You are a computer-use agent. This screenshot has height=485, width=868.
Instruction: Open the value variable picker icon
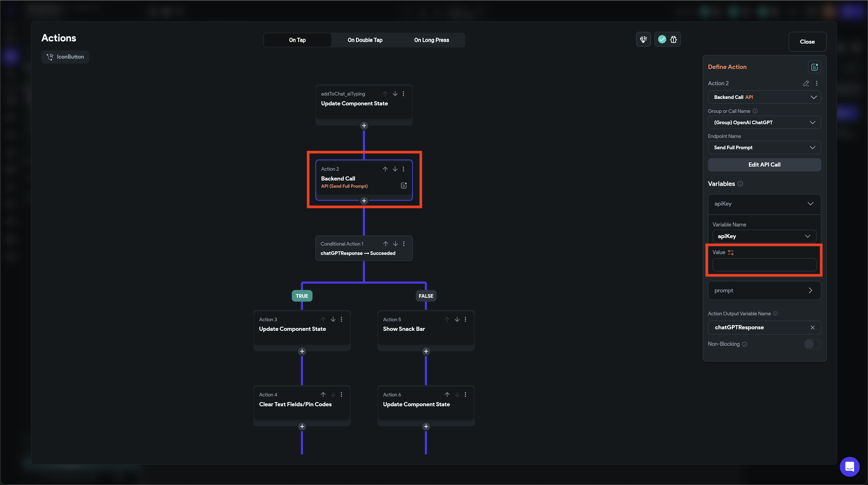pos(731,253)
